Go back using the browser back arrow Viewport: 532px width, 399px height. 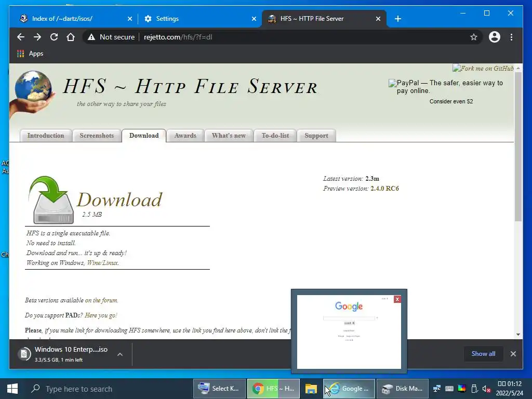(21, 37)
